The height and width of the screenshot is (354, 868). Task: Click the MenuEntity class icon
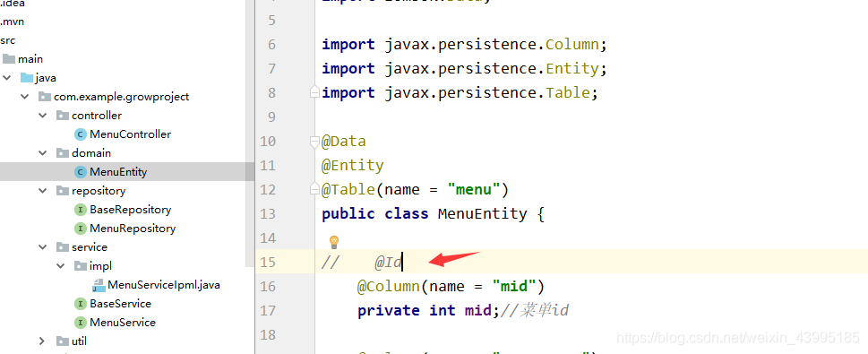[x=81, y=172]
